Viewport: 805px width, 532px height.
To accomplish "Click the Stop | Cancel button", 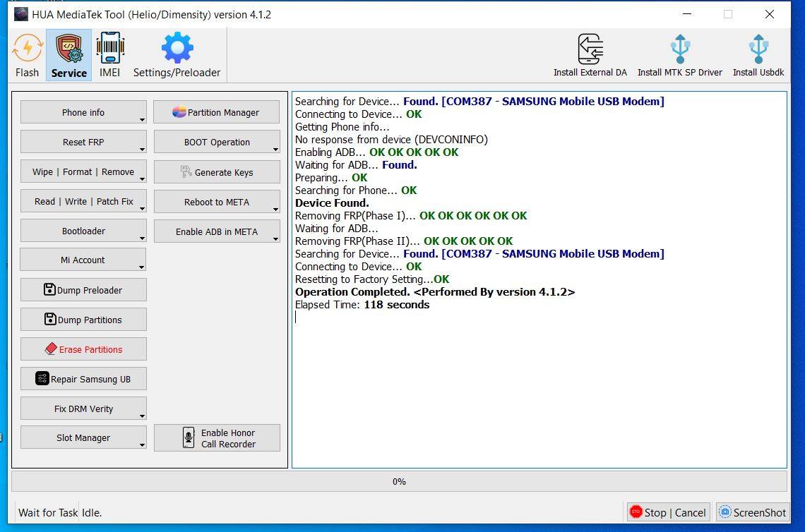I will pos(669,512).
